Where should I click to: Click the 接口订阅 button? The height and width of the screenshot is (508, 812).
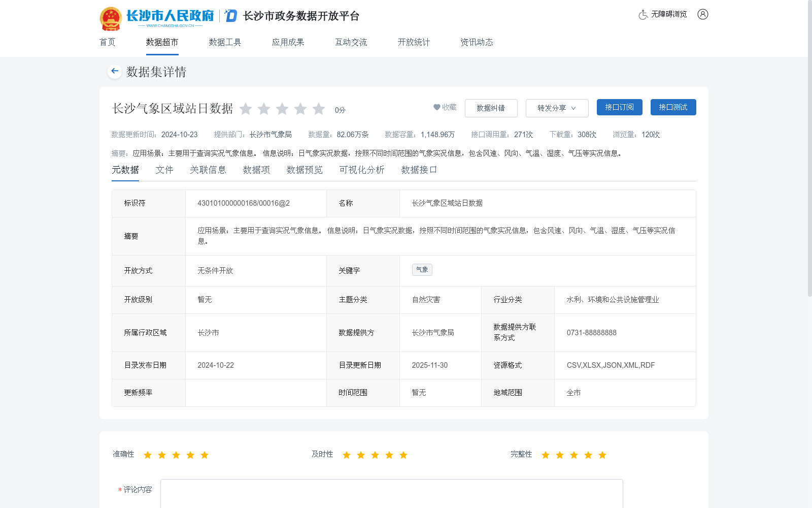tap(619, 107)
